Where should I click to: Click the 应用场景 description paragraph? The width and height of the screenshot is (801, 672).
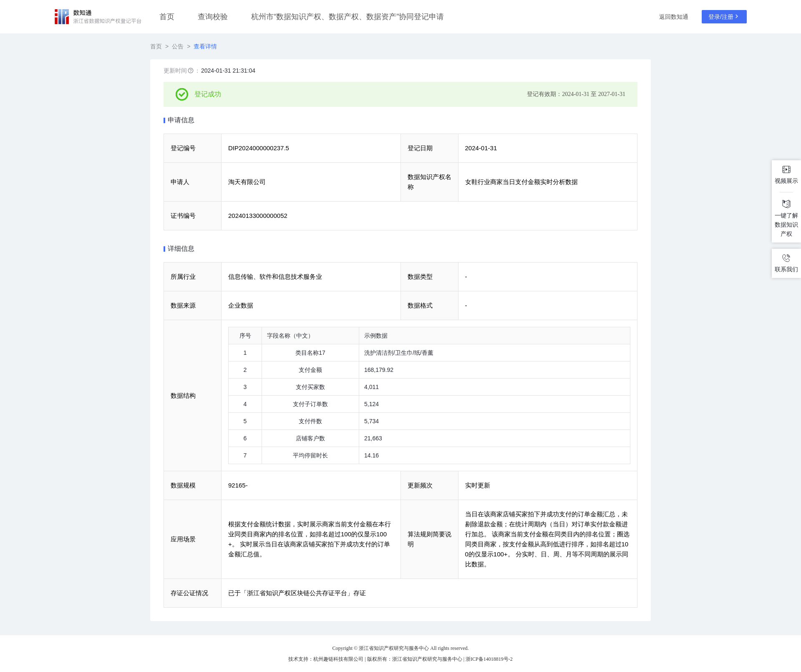(310, 539)
